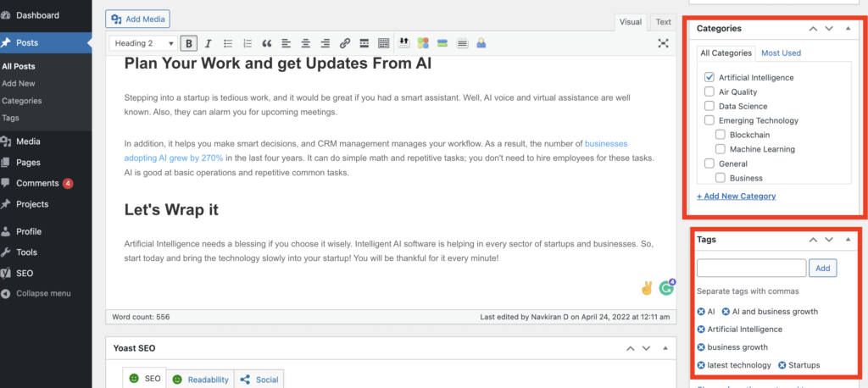Start a numbered list
The height and width of the screenshot is (388, 868).
click(x=247, y=43)
